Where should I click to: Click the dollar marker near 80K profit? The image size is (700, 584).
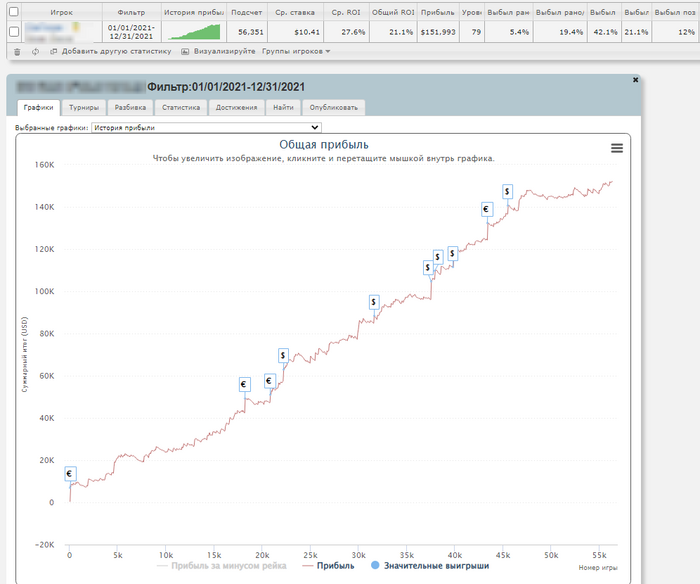(x=374, y=301)
